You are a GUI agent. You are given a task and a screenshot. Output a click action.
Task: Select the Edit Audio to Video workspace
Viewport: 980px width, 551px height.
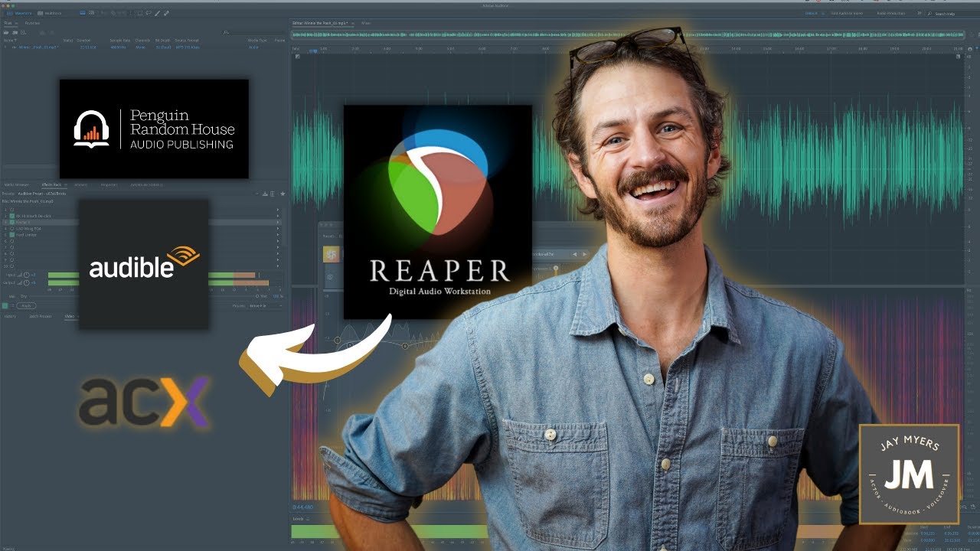point(847,13)
